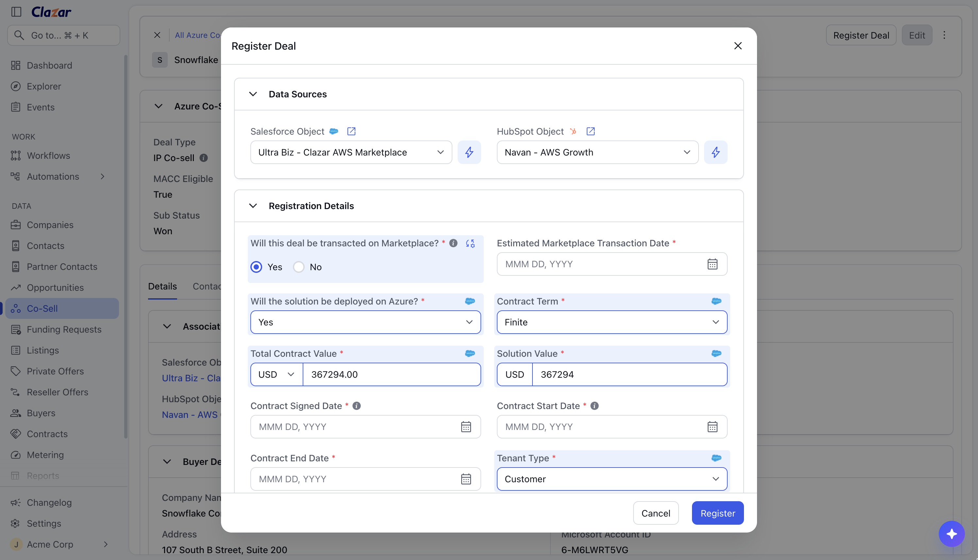
Task: Open Tenant Type dropdown showing Customer
Action: pos(612,479)
